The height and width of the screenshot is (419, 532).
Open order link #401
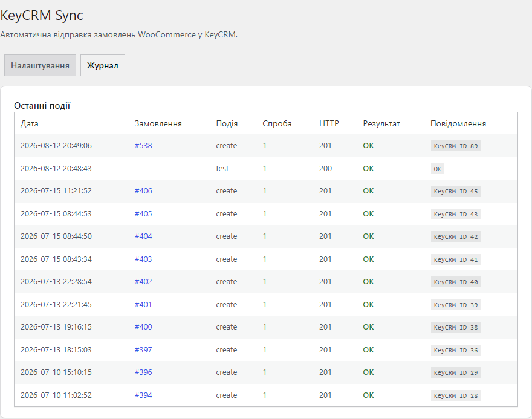click(x=143, y=305)
